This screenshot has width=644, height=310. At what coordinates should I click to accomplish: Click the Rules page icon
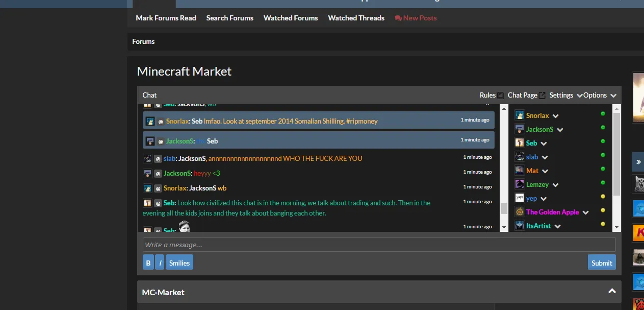501,96
